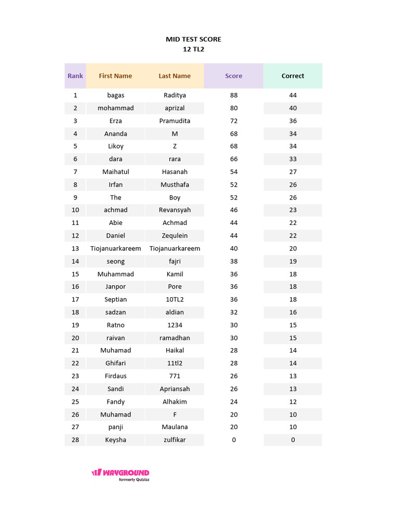The image size is (399, 532).
Task: Click last name Pramudita
Action: [x=175, y=121]
